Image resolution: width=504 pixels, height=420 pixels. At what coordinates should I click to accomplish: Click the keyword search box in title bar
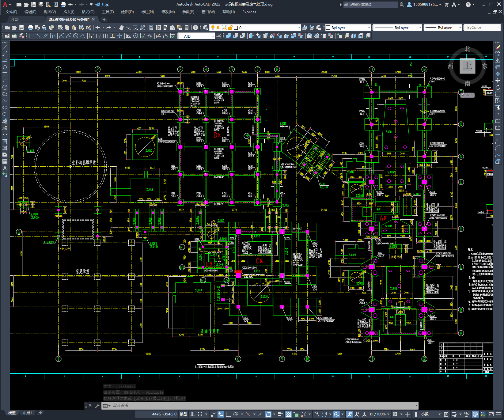pos(370,4)
